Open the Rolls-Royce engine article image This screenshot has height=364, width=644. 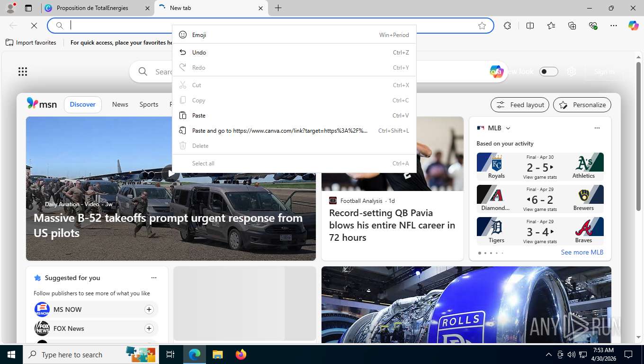click(x=466, y=304)
